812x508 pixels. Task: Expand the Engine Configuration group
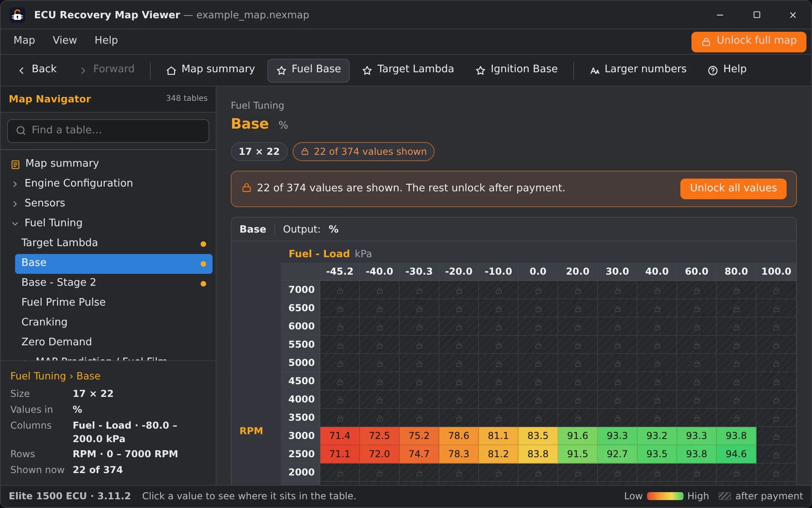tap(15, 184)
